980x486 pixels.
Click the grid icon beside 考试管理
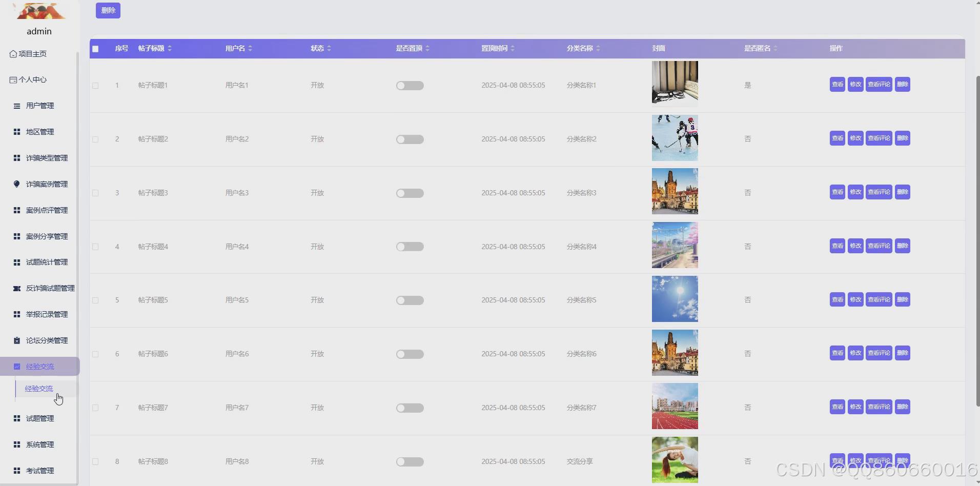[17, 471]
